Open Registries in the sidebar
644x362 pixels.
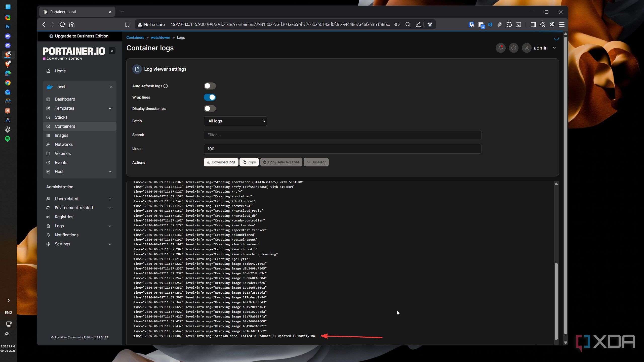pos(79,217)
